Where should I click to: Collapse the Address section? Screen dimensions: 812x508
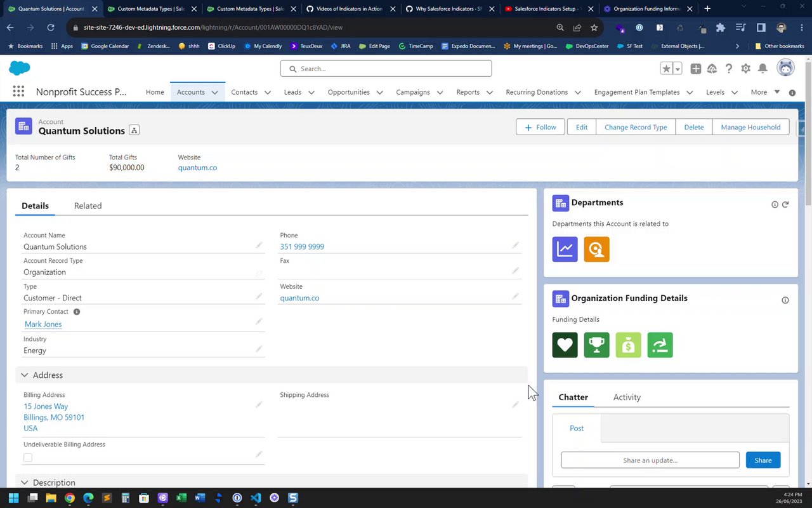(x=24, y=375)
